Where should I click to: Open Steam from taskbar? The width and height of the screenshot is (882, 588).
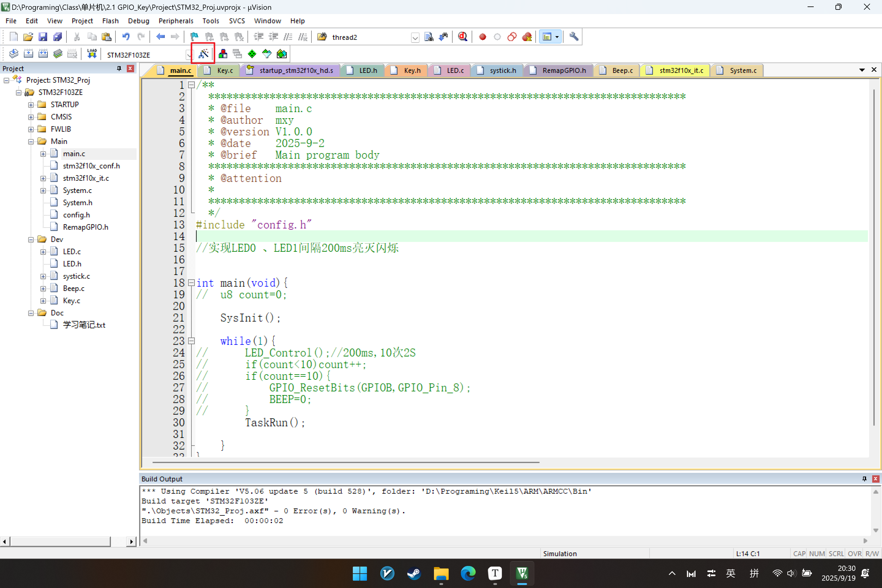click(x=414, y=573)
